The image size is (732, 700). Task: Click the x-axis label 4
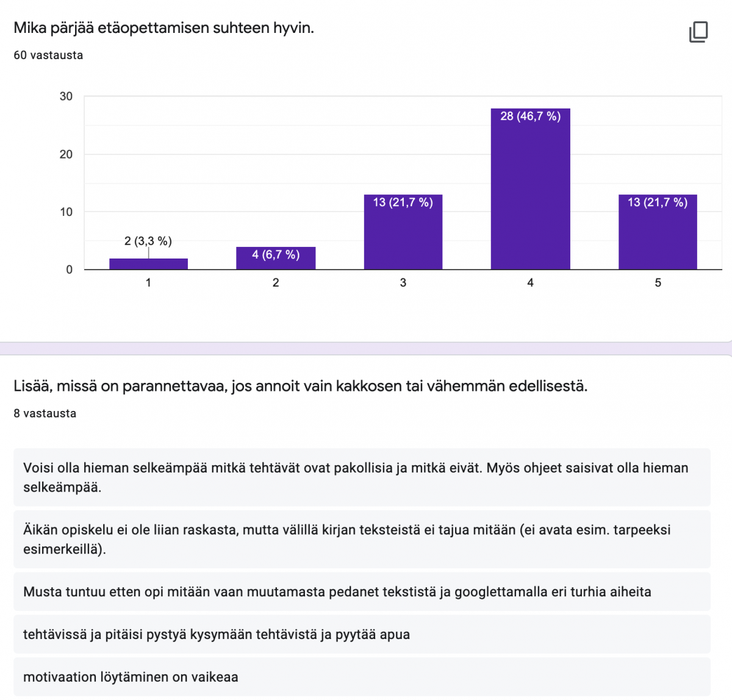tap(530, 283)
